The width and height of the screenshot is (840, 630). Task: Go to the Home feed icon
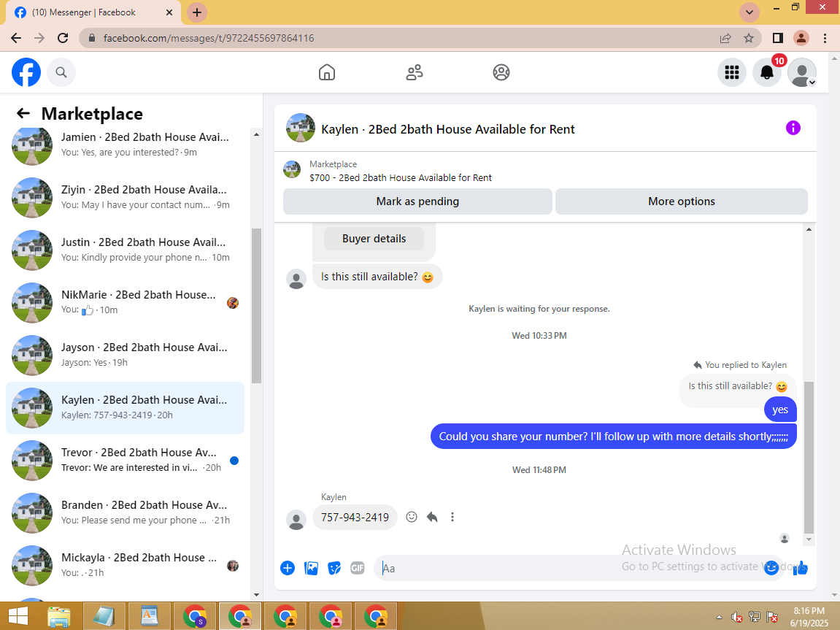[x=327, y=72]
